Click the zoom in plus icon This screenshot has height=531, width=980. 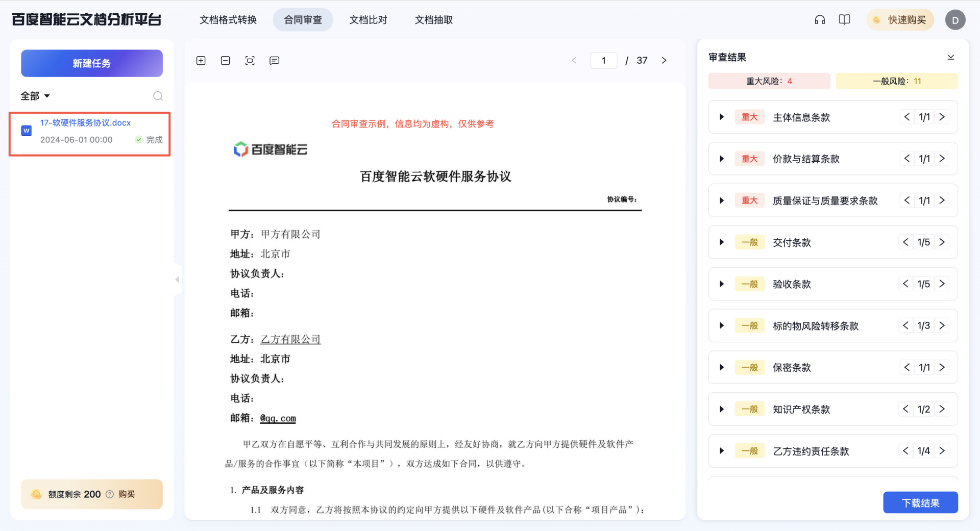click(x=201, y=61)
